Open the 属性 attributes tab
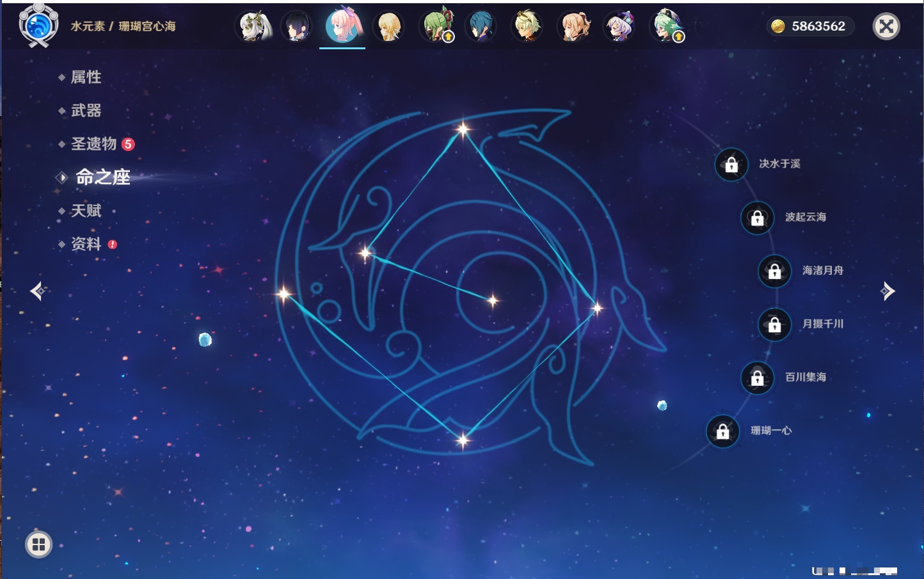The height and width of the screenshot is (579, 924). click(86, 77)
